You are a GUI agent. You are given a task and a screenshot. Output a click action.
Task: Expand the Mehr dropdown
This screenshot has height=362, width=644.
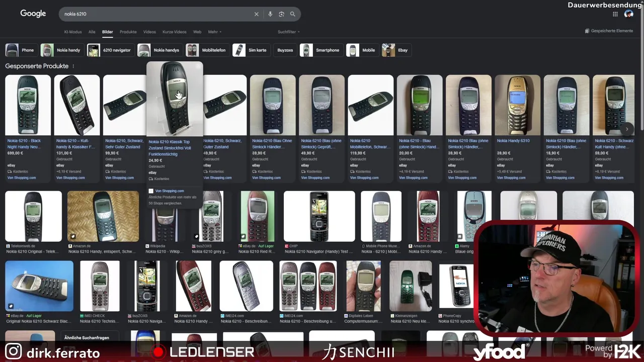click(x=215, y=32)
